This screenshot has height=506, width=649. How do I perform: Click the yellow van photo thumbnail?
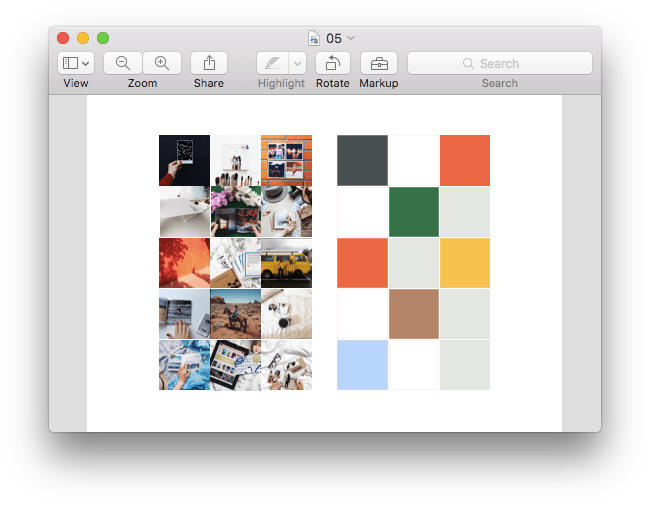click(286, 262)
